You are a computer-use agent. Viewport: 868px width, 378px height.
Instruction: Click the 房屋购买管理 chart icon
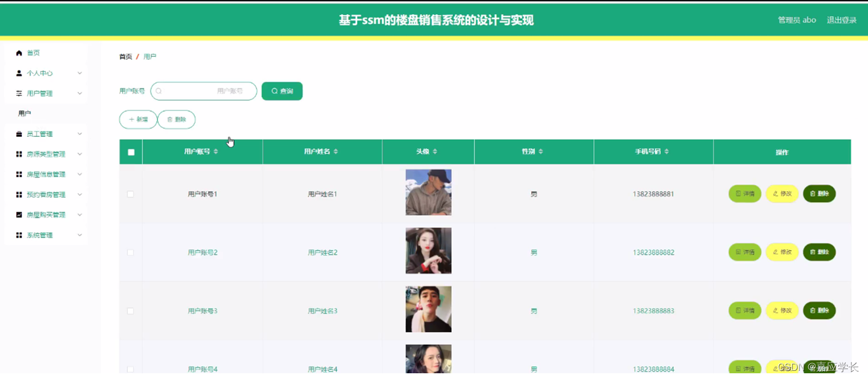pyautogui.click(x=19, y=215)
